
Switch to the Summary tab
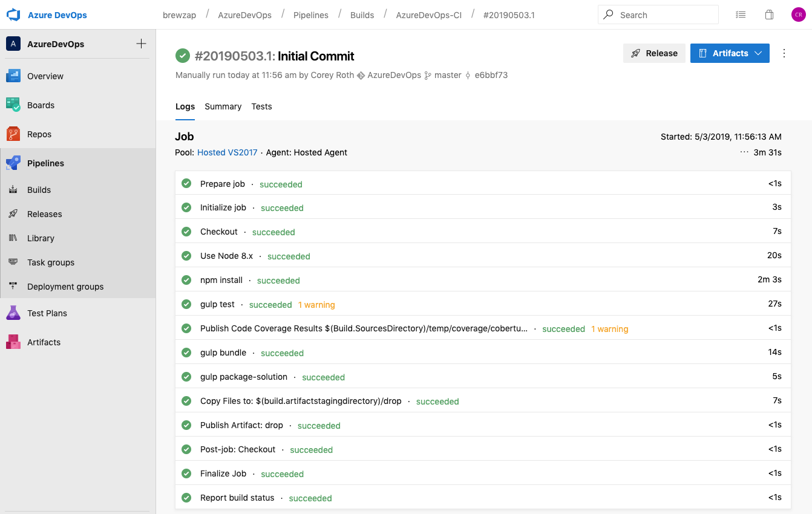(x=223, y=106)
